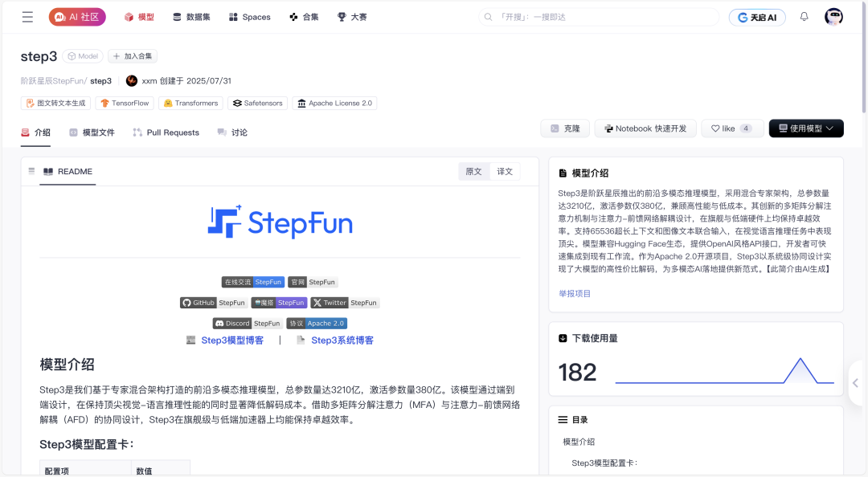Switch to the 介绍 tab
868x477 pixels.
(x=36, y=132)
